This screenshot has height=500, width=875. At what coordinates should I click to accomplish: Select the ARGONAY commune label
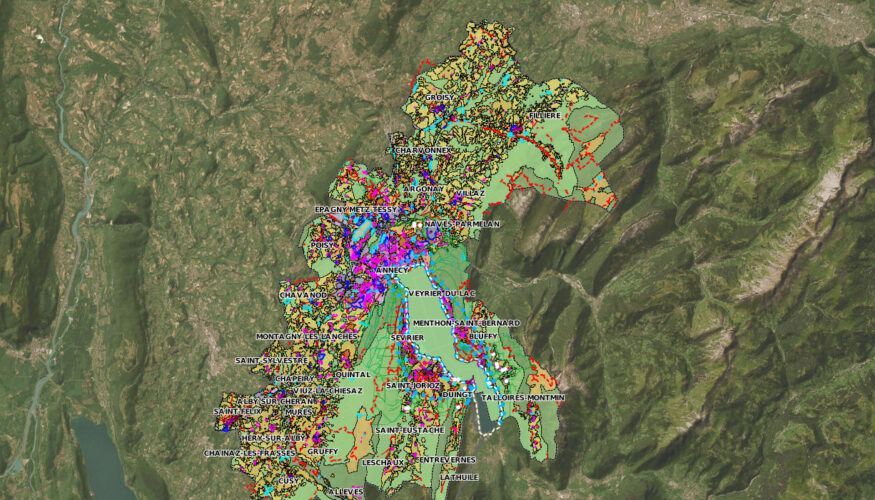pos(424,189)
